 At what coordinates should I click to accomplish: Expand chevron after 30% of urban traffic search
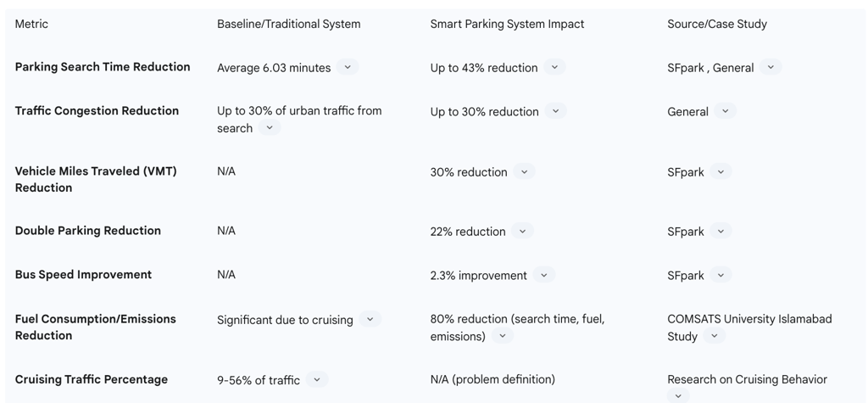point(270,128)
